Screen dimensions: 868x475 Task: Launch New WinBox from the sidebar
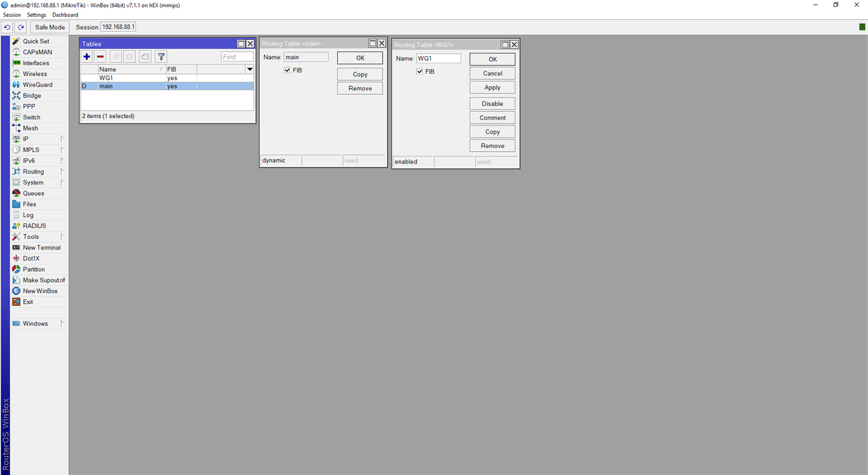coord(39,291)
